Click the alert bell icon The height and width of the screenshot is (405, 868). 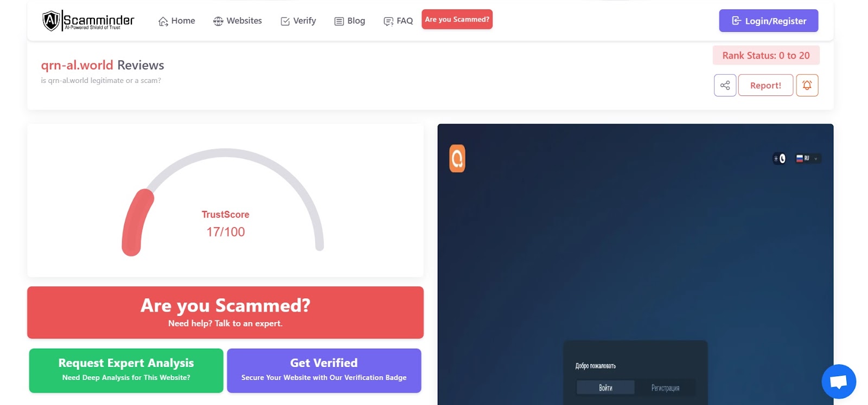coord(807,85)
